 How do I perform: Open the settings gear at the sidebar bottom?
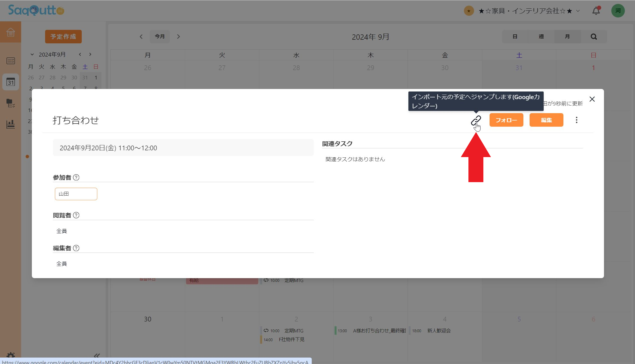tap(10, 355)
